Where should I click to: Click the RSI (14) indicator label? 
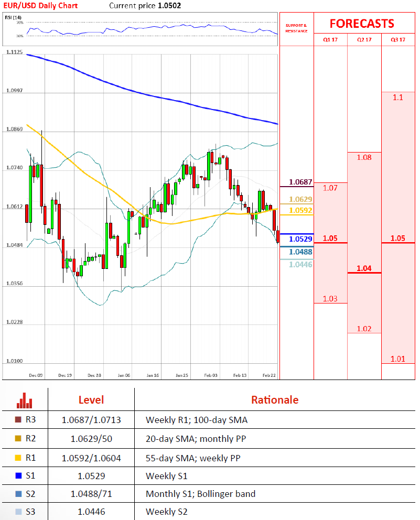tap(13, 17)
